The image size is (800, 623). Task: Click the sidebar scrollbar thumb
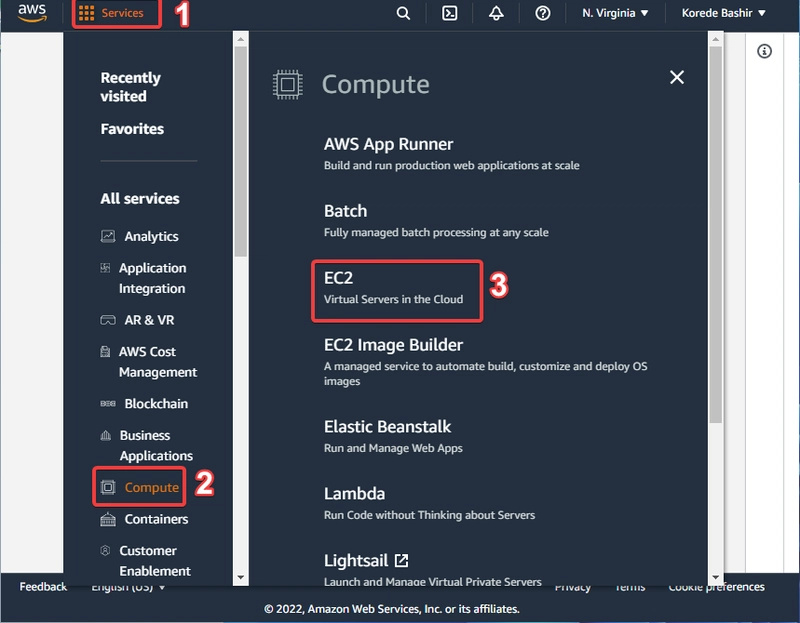241,152
